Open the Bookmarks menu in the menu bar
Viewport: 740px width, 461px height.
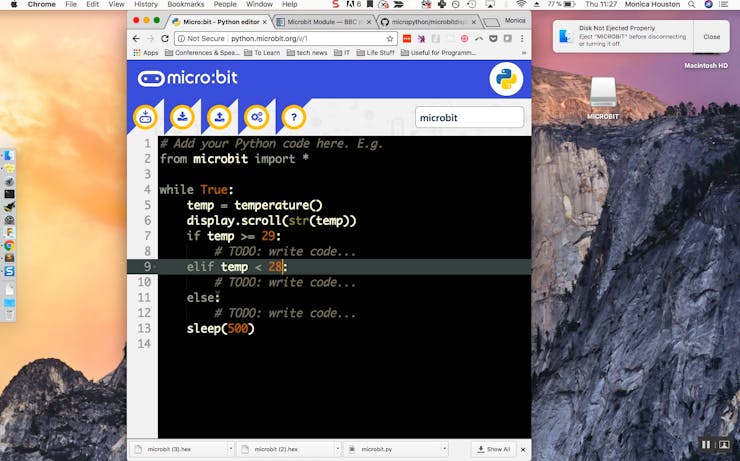pos(186,4)
